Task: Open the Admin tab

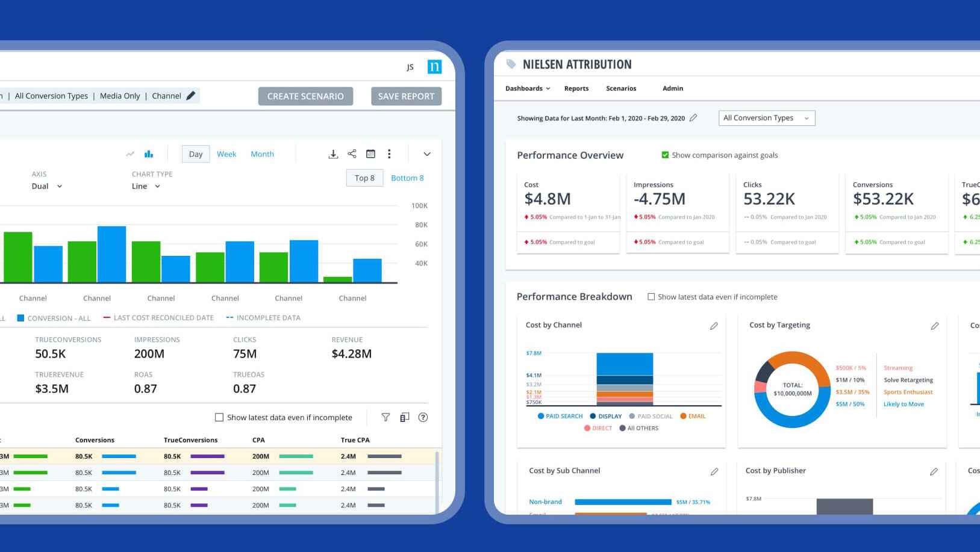Action: coord(673,88)
